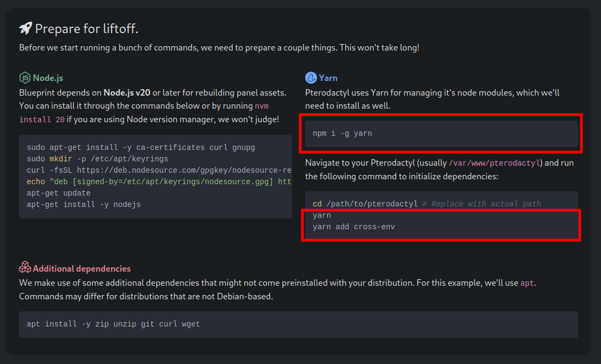Click the npm i -g yarn code block
Image resolution: width=601 pixels, height=364 pixels.
442,134
